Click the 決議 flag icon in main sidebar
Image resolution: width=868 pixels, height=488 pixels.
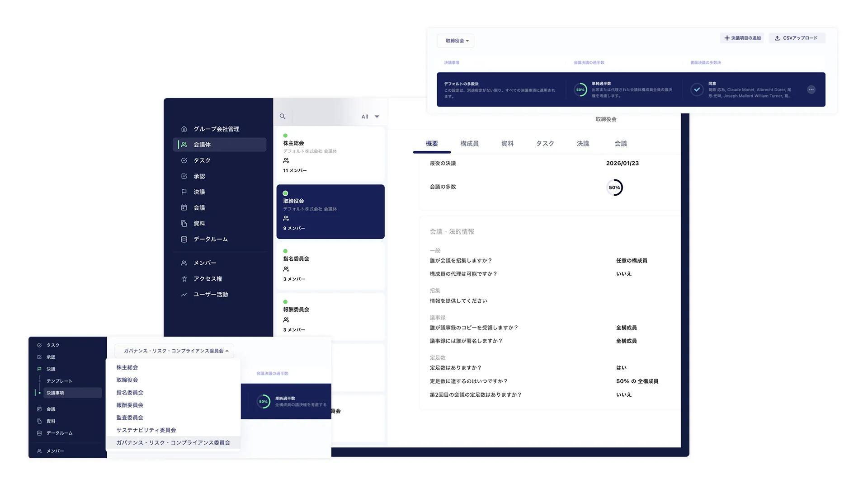(184, 192)
